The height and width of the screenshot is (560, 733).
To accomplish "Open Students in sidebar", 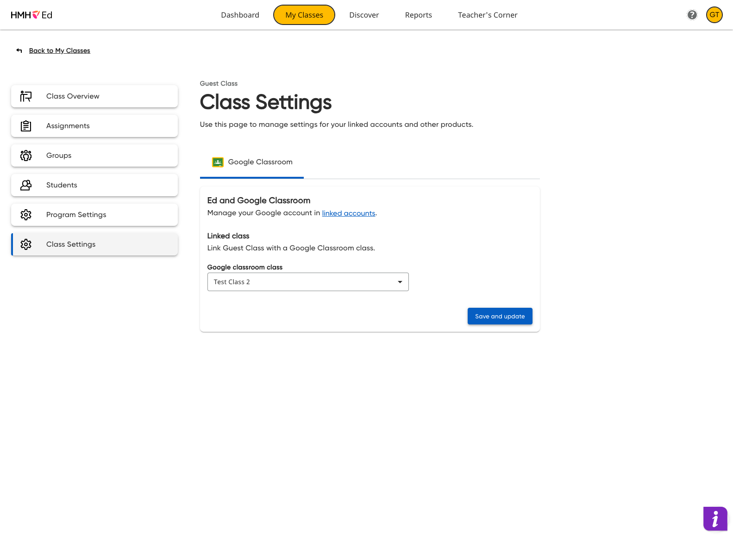I will (x=94, y=185).
